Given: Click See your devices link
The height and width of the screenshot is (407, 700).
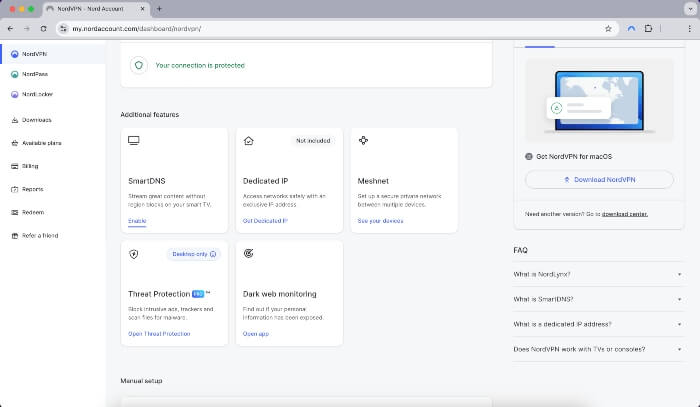Looking at the screenshot, I should (380, 221).
